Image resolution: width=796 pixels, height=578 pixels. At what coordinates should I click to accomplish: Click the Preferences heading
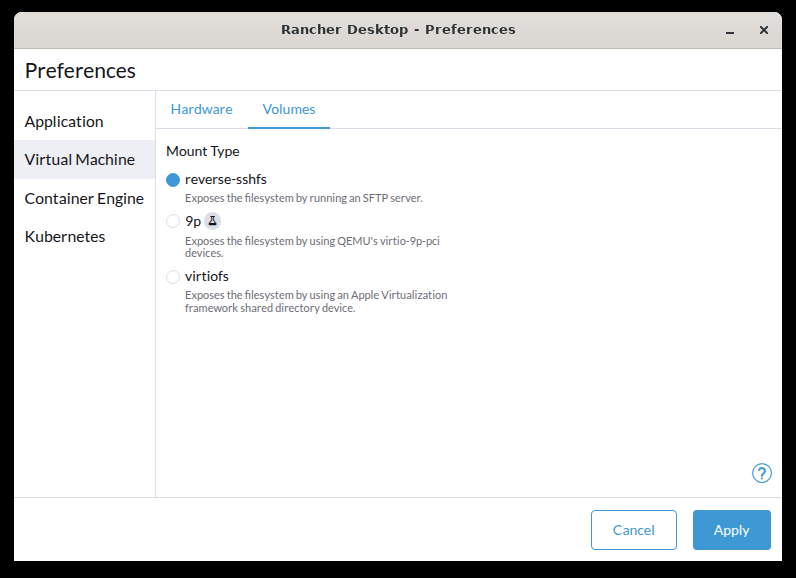80,71
